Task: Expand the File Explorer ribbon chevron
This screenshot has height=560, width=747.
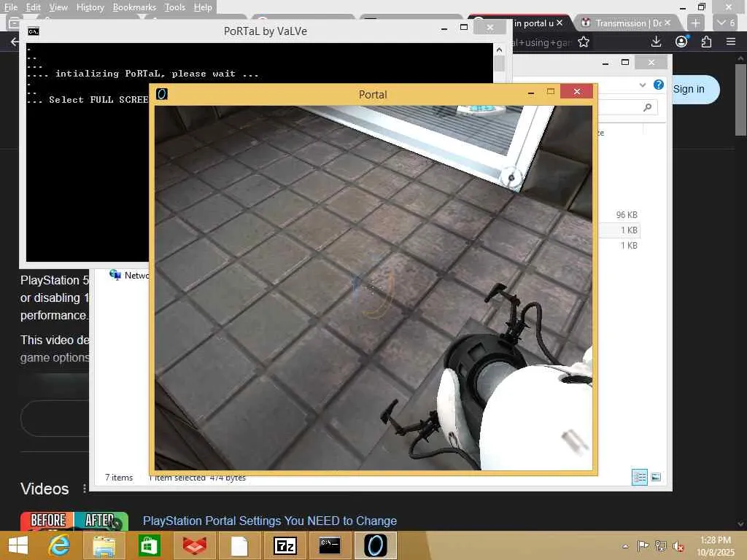Action: pos(642,85)
